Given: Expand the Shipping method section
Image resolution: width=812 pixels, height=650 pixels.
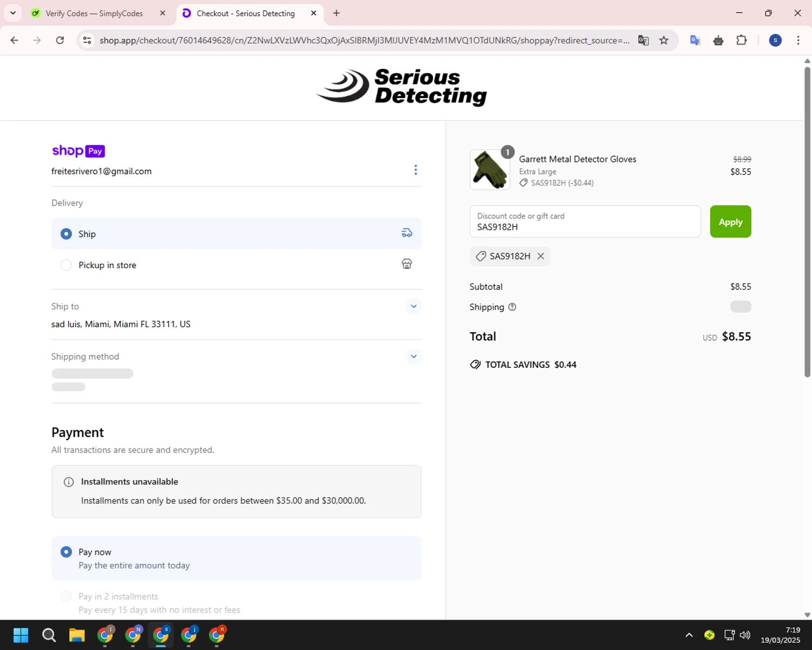Looking at the screenshot, I should pyautogui.click(x=414, y=356).
